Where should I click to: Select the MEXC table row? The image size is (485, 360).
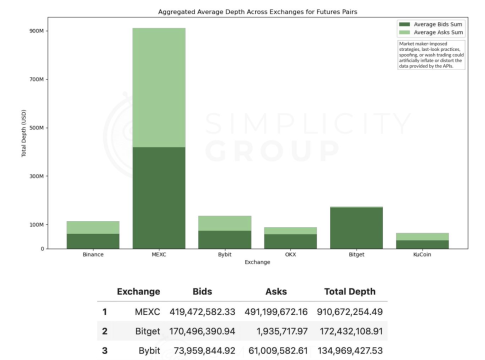(242, 312)
